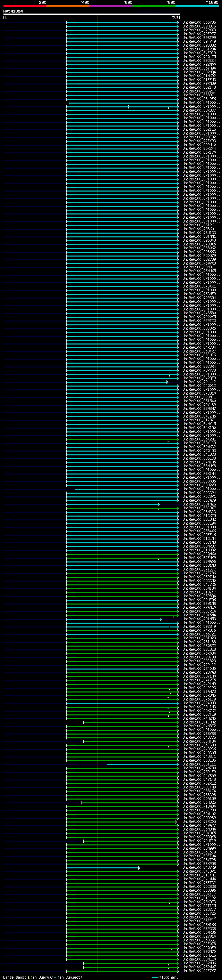Open UniRef100_B4F9I9 entry
The image size is (222, 980).
point(199,53)
